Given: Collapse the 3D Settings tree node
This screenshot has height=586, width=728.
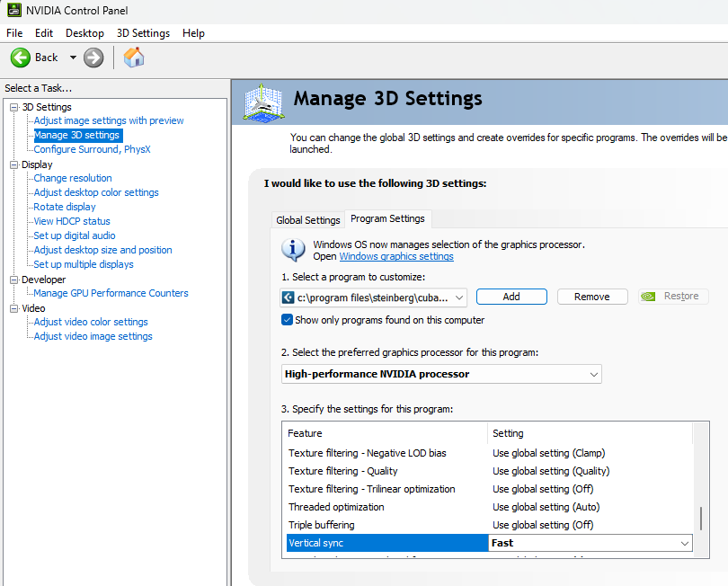Looking at the screenshot, I should click(x=13, y=107).
